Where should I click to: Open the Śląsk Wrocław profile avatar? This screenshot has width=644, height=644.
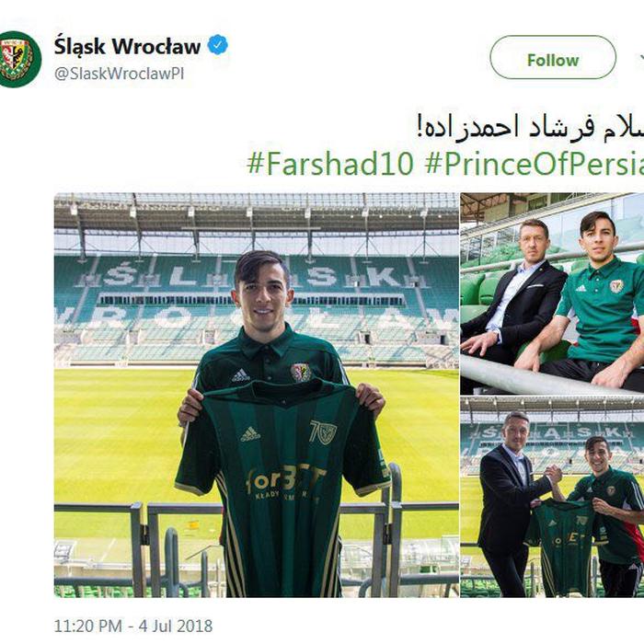pyautogui.click(x=17, y=60)
